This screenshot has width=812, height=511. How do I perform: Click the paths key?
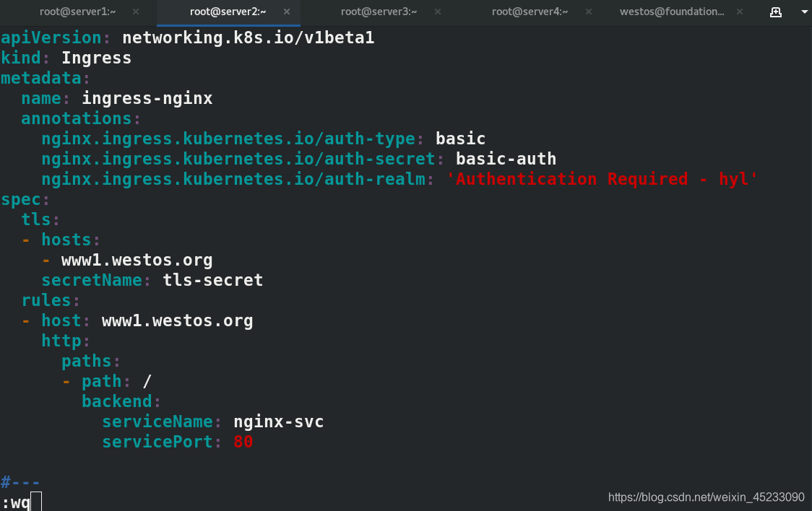point(87,360)
